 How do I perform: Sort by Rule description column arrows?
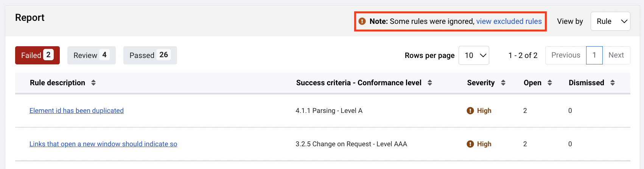[93, 83]
